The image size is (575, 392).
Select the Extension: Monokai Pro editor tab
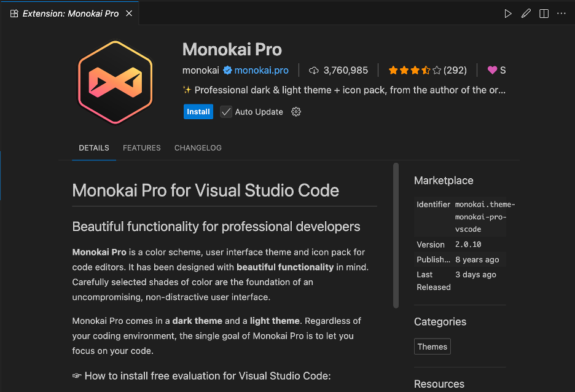tap(69, 14)
